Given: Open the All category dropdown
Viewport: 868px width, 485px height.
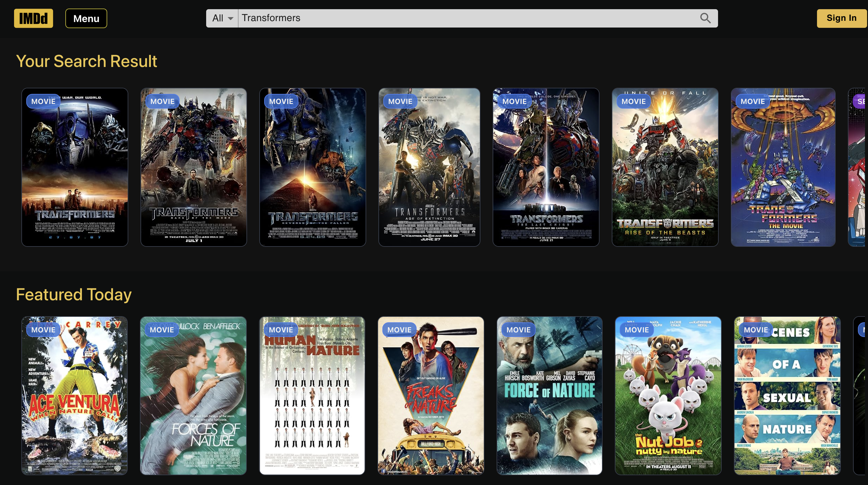Looking at the screenshot, I should [222, 18].
